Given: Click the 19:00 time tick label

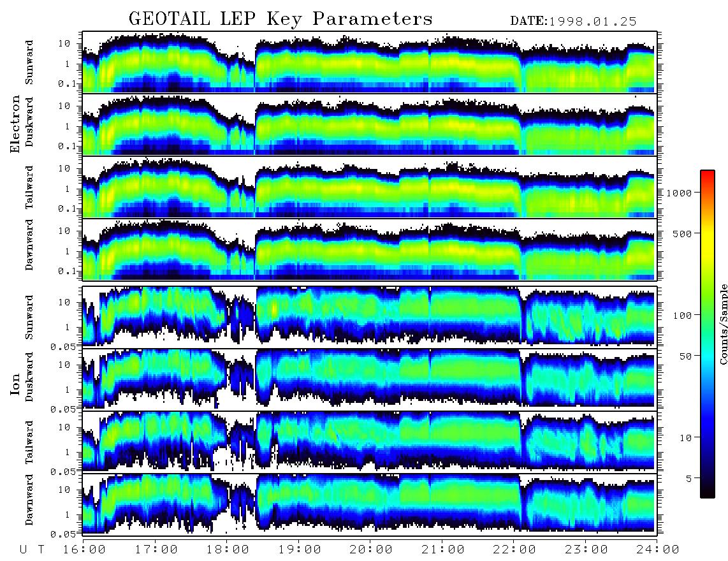Looking at the screenshot, I should [x=300, y=550].
